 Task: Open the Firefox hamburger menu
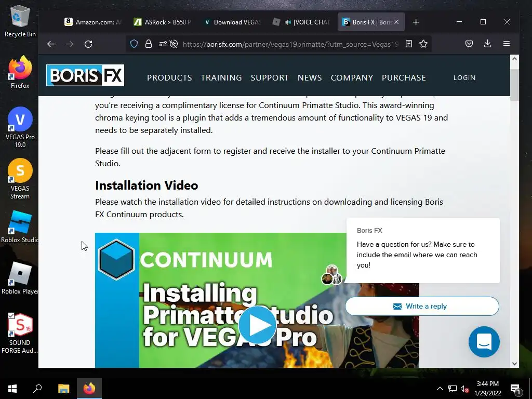pyautogui.click(x=507, y=44)
